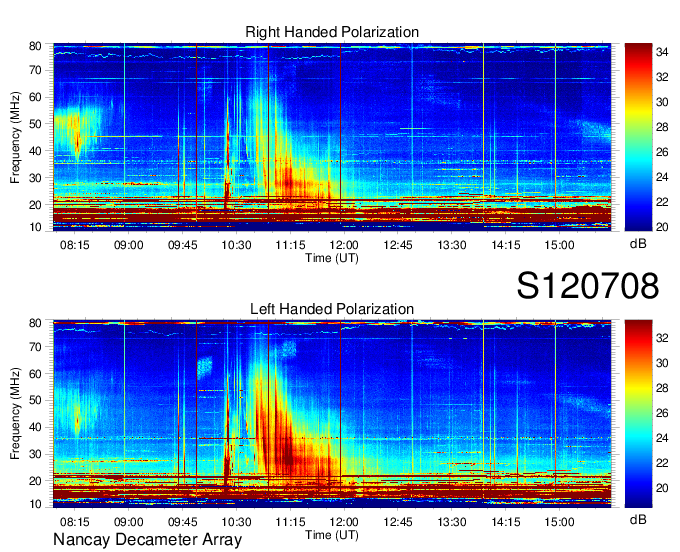This screenshot has width=680, height=552.
Task: Click the 10 MHz tick on the top plot
Action: [x=35, y=227]
